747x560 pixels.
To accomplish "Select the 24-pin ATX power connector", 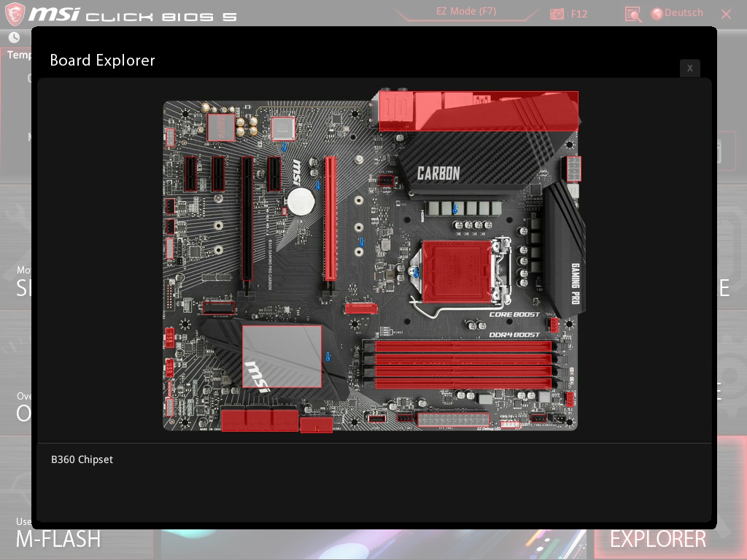I will pyautogui.click(x=454, y=419).
